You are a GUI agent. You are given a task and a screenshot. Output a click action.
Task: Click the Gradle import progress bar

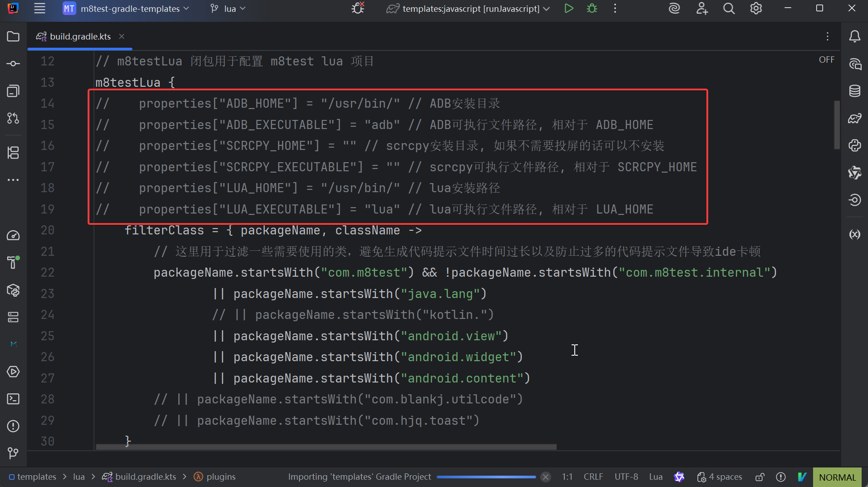[x=486, y=477]
